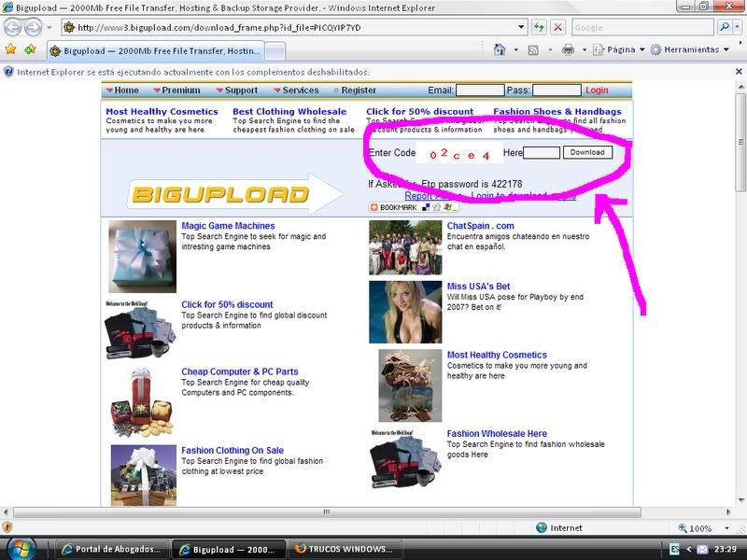Click the browser Back arrow button
The width and height of the screenshot is (747, 560).
coord(12,28)
